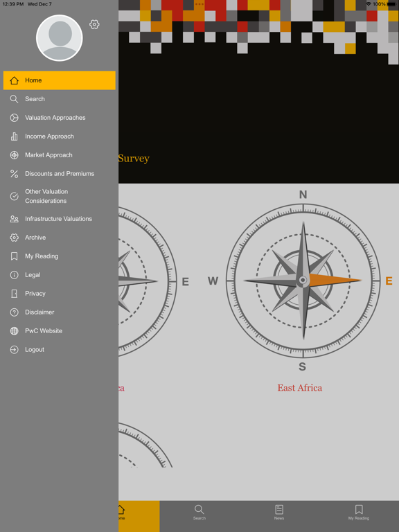Open the Privacy page
Viewport: 399px width, 532px height.
[60, 294]
